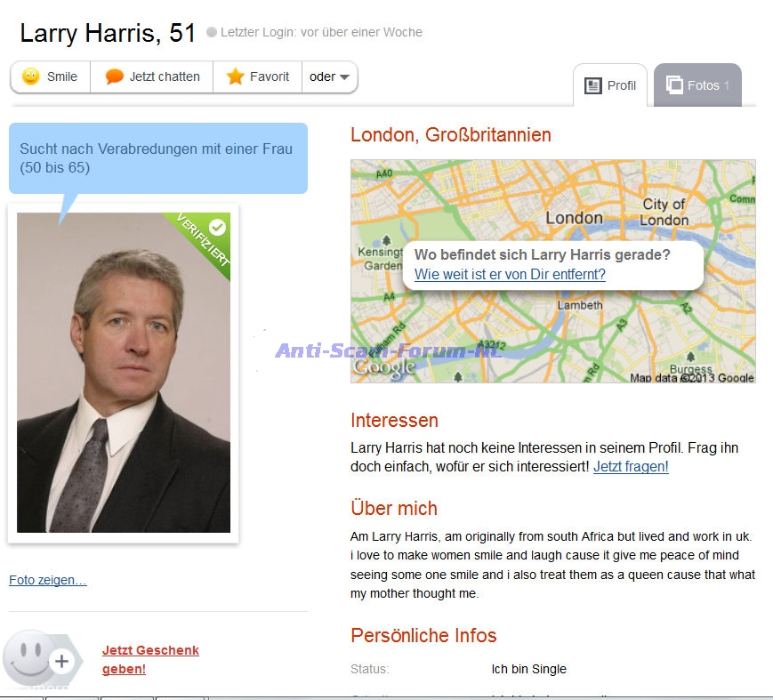
Task: Click the Fotos tab stacked-pictures icon
Action: (674, 85)
